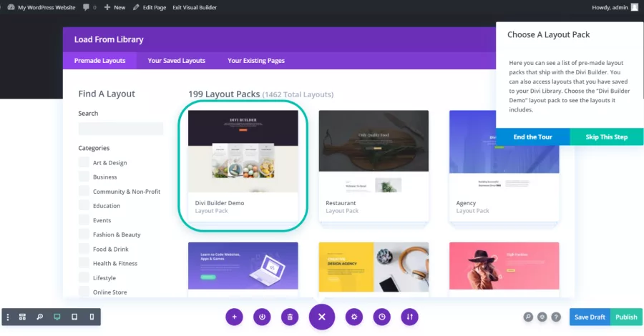Click the search icon near Save Draft
This screenshot has width=644, height=336.
[528, 317]
